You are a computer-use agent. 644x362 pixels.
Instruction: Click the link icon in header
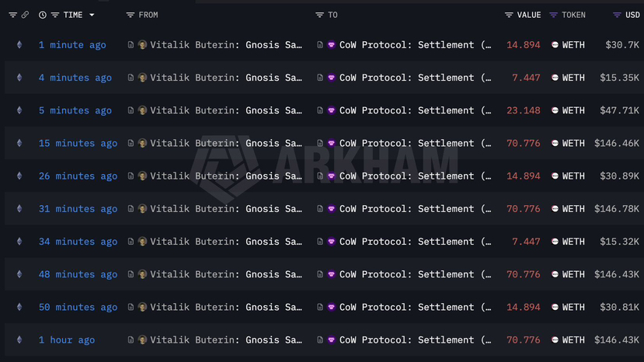(x=25, y=15)
